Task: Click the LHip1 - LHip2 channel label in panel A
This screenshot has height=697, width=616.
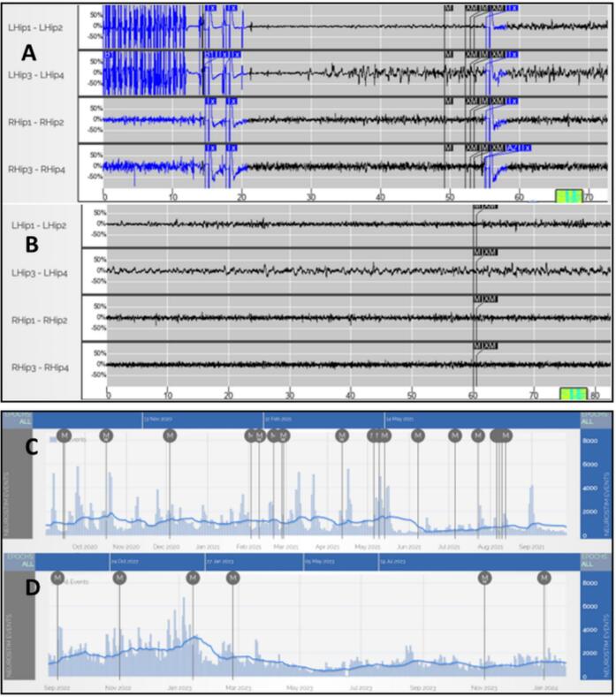Action: 35,27
